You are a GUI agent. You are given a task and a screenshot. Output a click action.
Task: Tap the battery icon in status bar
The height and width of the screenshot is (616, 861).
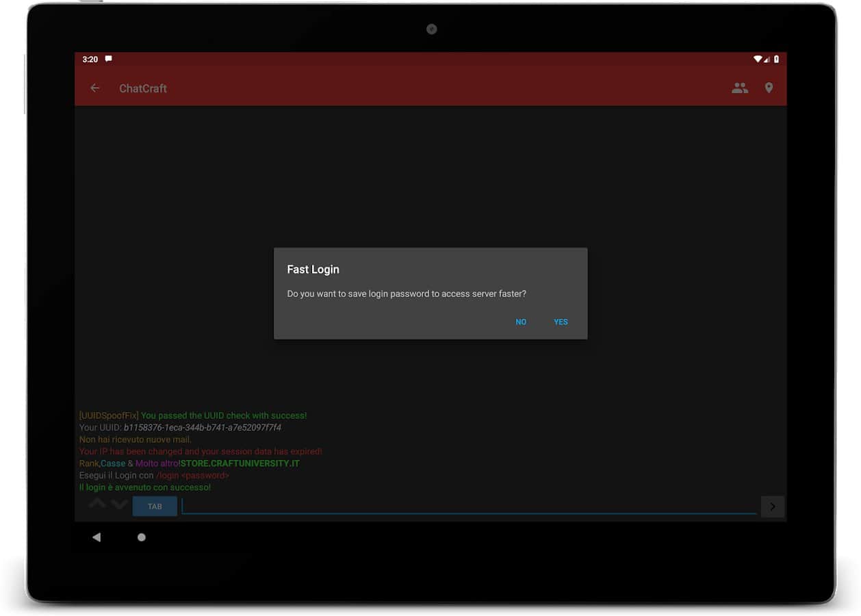776,60
